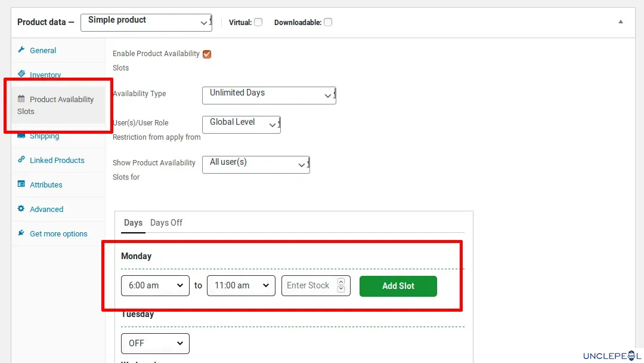The image size is (644, 363).
Task: Select the gear icon beside Advanced
Action: pos(21,209)
